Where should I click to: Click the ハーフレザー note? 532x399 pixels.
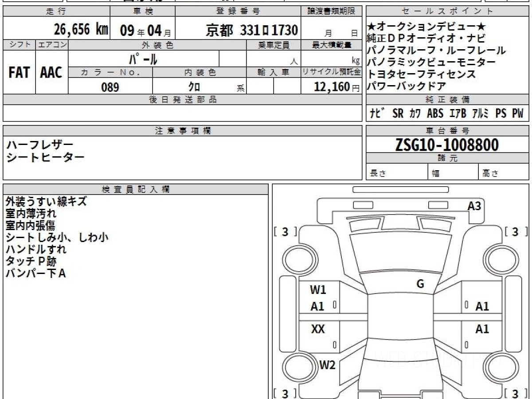(40, 145)
